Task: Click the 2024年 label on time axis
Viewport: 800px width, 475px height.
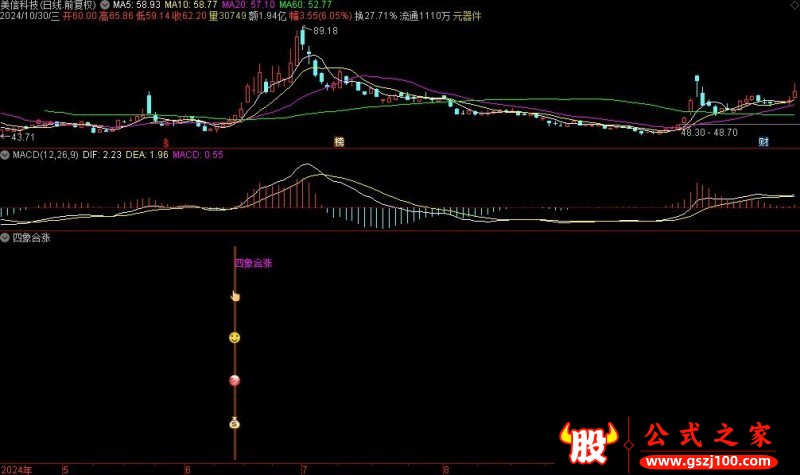Action: [16, 470]
